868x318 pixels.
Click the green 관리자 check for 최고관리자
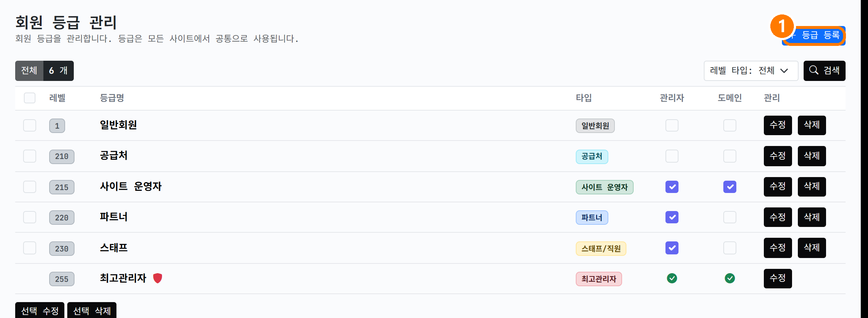(x=672, y=278)
